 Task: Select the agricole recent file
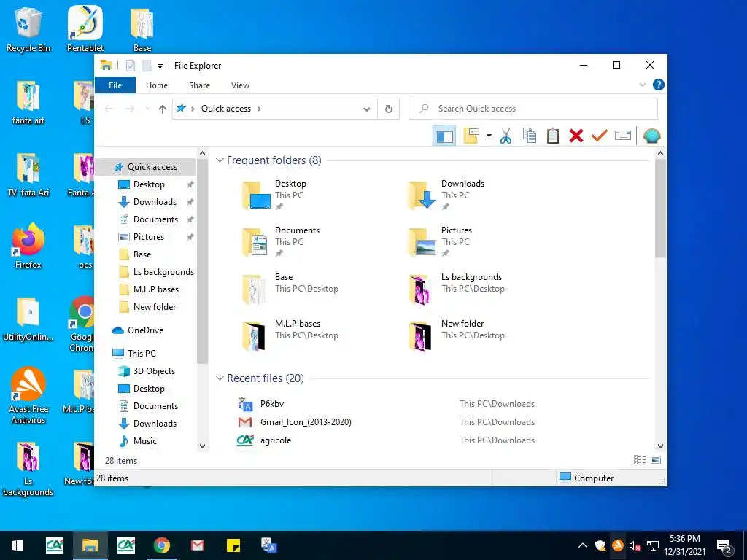coord(275,440)
